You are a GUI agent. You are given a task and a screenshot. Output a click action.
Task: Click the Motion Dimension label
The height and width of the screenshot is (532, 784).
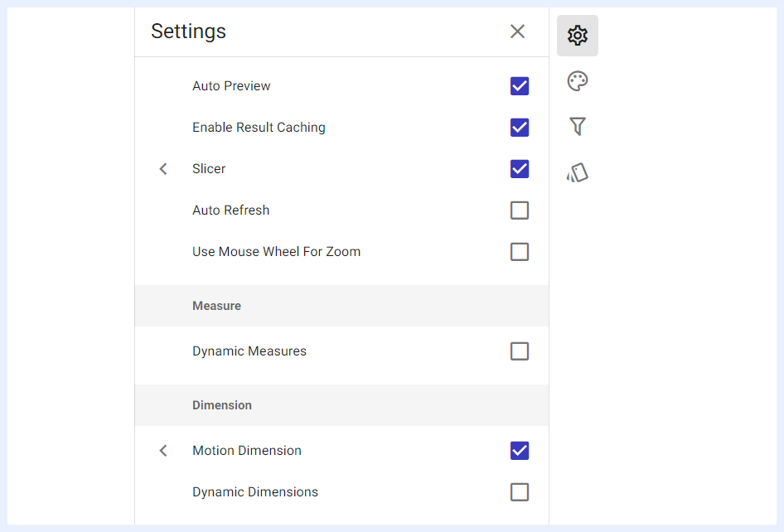pos(246,451)
